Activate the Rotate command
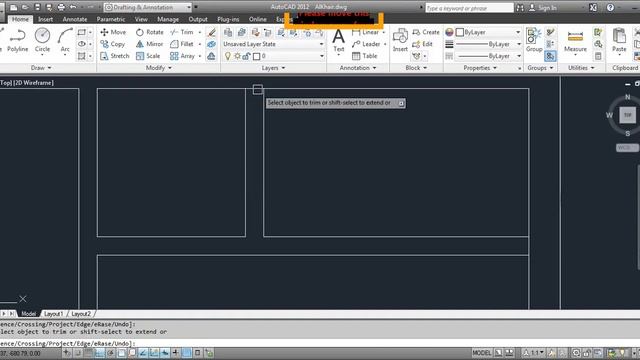 pos(150,32)
